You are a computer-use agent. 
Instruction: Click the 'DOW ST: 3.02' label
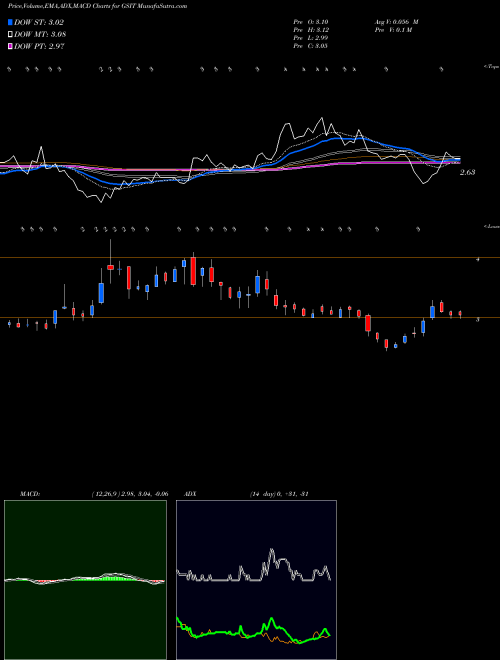click(39, 22)
